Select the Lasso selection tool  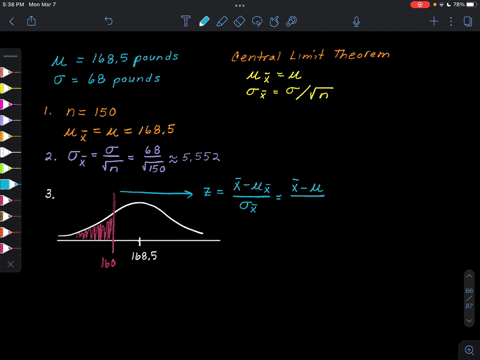click(257, 22)
